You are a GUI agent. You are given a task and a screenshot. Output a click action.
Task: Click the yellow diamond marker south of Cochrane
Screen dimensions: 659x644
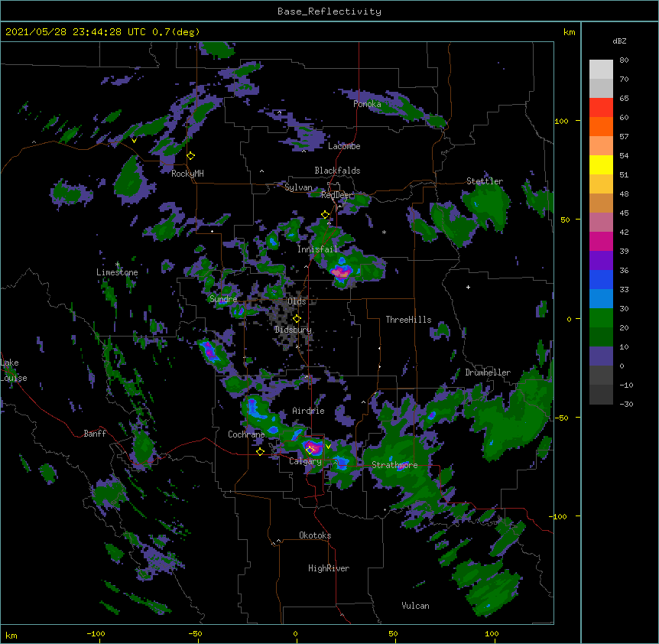point(260,451)
